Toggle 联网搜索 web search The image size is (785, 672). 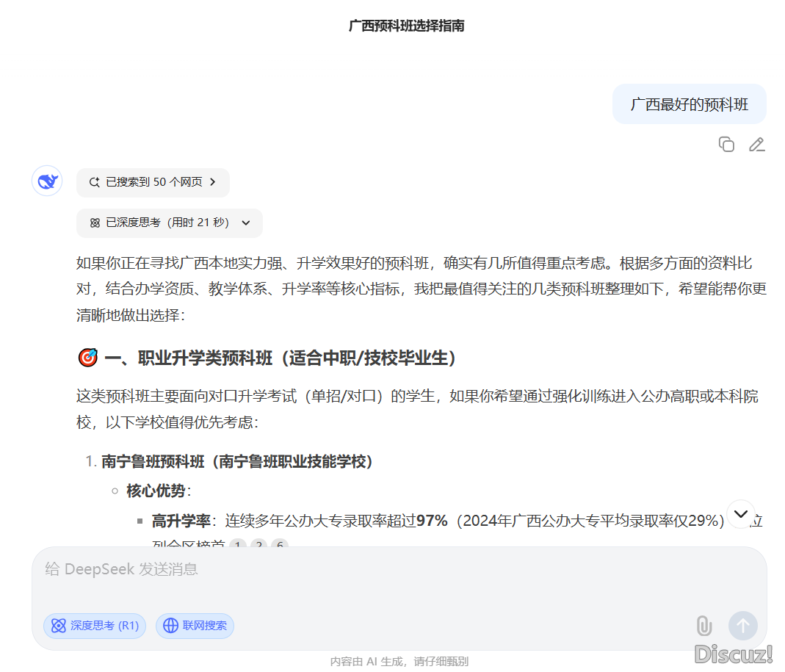(195, 626)
